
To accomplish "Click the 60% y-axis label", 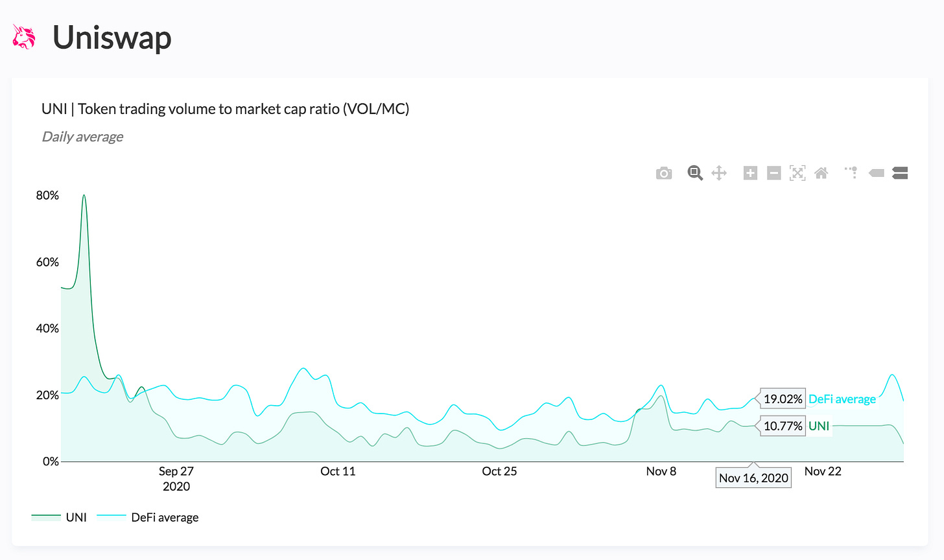I will tap(47, 262).
